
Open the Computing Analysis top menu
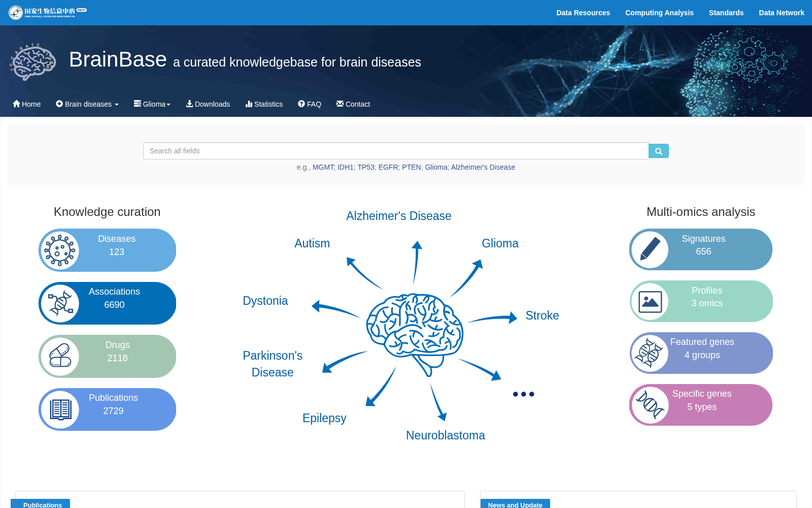tap(659, 13)
